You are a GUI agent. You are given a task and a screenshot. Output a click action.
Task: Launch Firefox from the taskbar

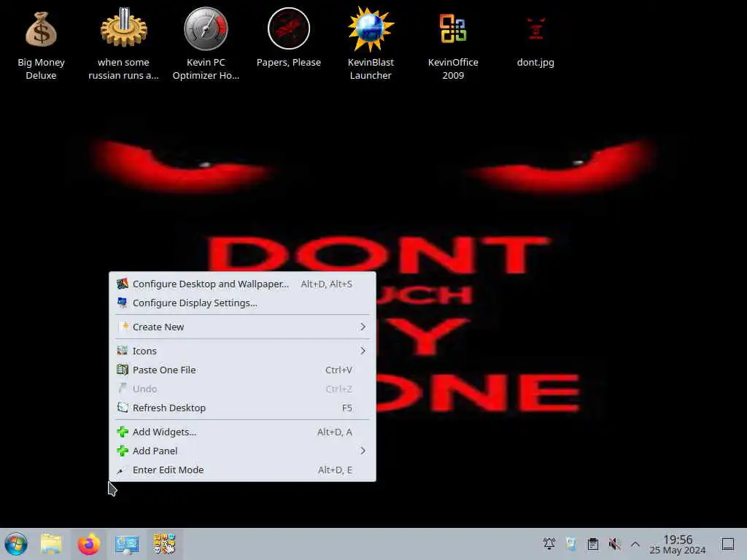tap(89, 544)
